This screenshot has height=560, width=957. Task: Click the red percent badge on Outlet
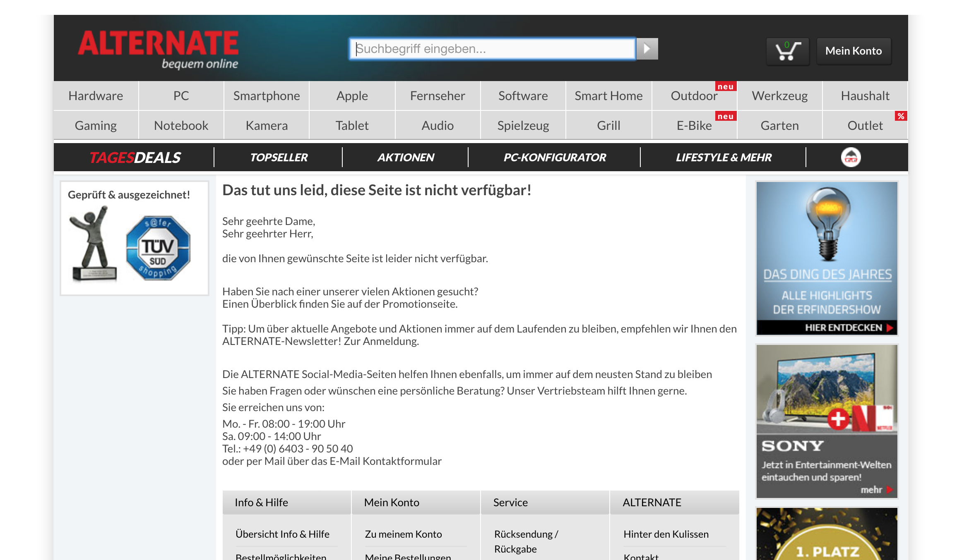coord(900,116)
